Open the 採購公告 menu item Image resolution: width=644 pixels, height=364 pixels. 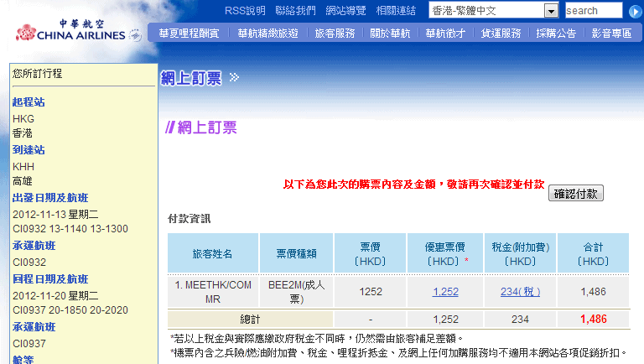coord(556,34)
